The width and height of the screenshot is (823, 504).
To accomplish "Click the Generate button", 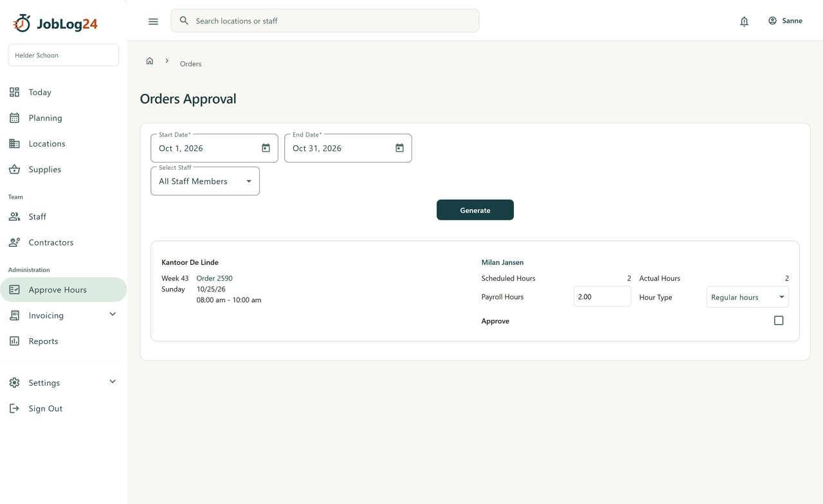I will [475, 210].
